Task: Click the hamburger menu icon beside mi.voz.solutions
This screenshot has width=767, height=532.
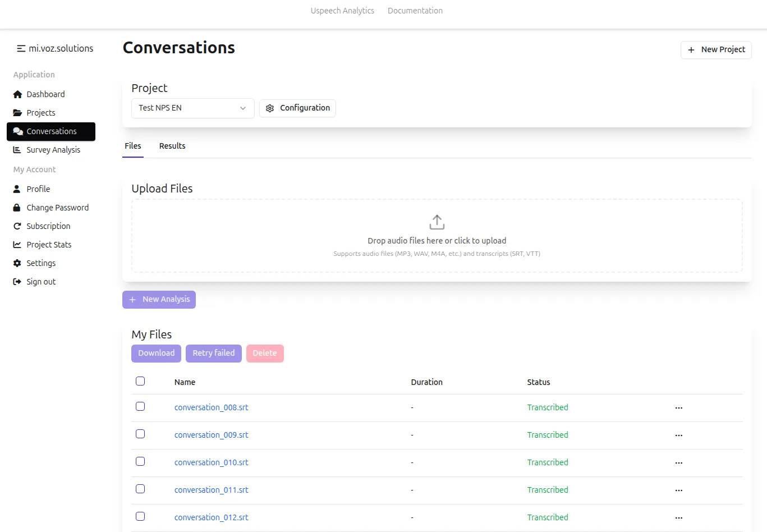Action: click(21, 49)
